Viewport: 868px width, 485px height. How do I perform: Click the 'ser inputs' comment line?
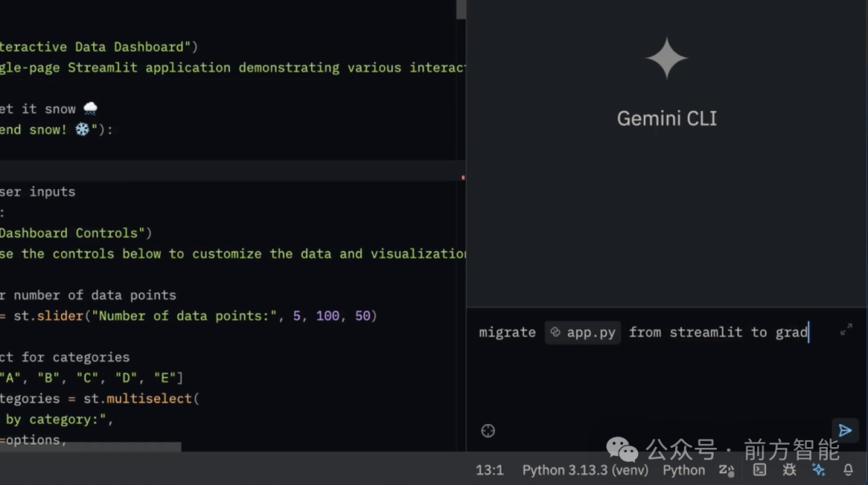click(x=38, y=191)
